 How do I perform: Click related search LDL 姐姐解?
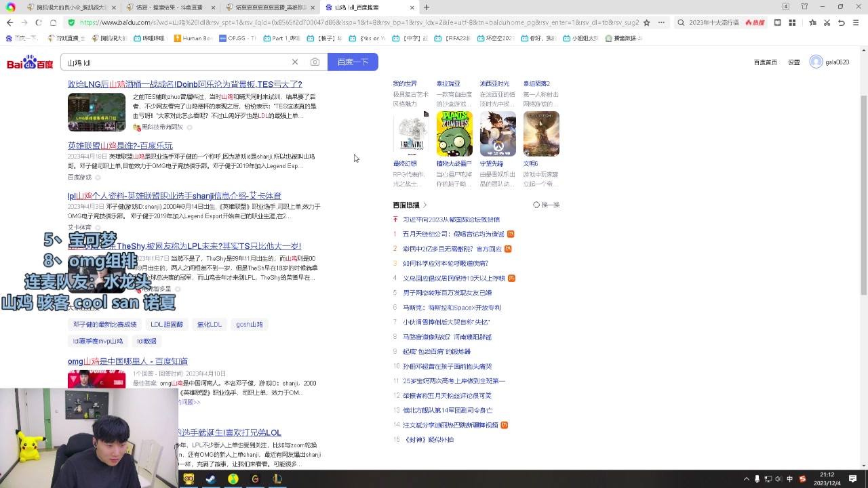tap(167, 325)
